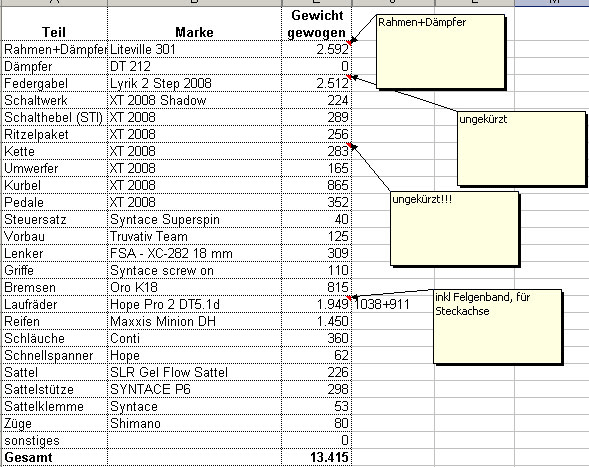Click the 'ungekürzt' comment box for Federgabel

coord(522,148)
